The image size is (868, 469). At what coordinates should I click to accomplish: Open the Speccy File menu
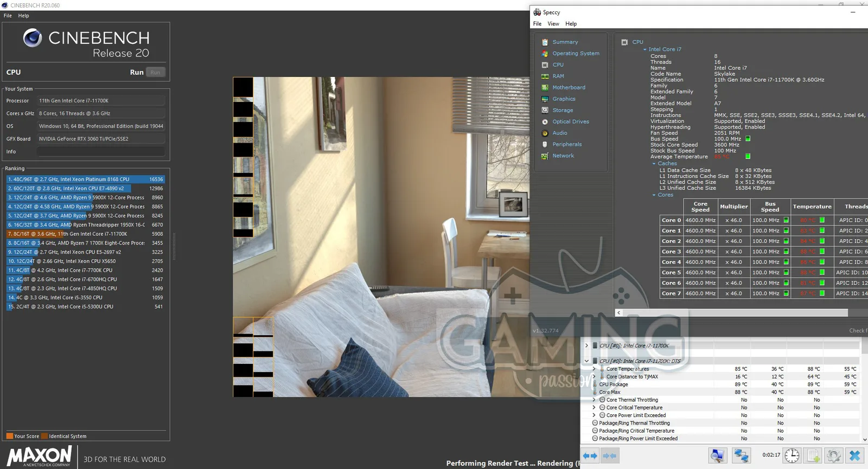537,24
